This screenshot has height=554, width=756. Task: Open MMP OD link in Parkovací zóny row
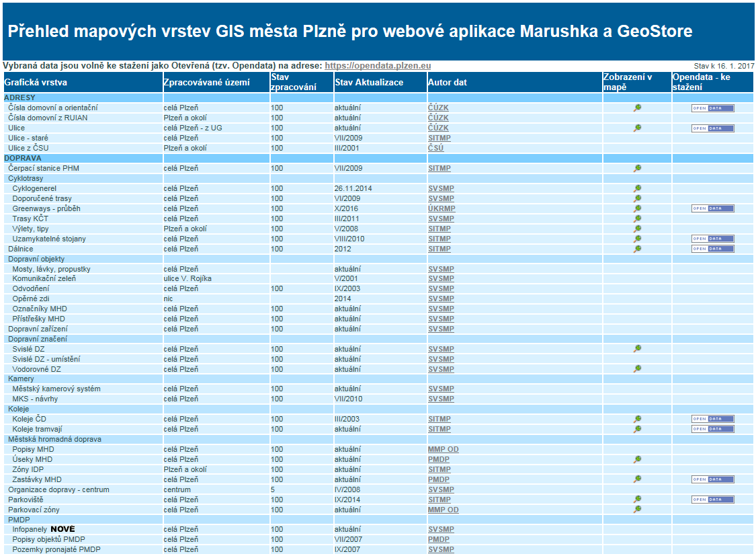tap(443, 510)
